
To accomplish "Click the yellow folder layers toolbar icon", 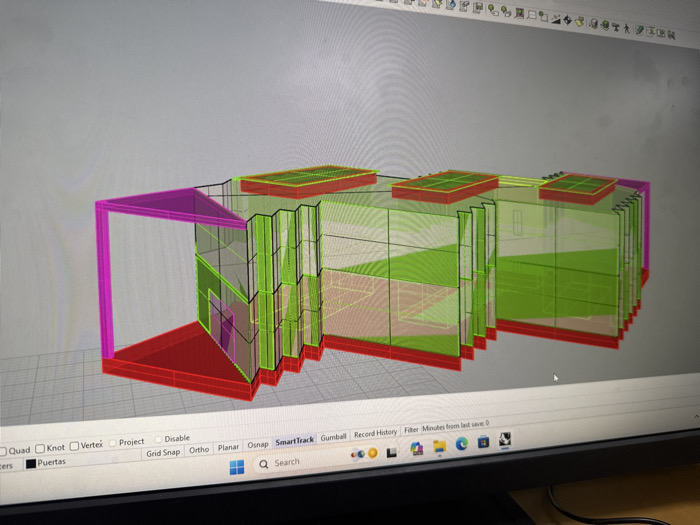I will 580,21.
